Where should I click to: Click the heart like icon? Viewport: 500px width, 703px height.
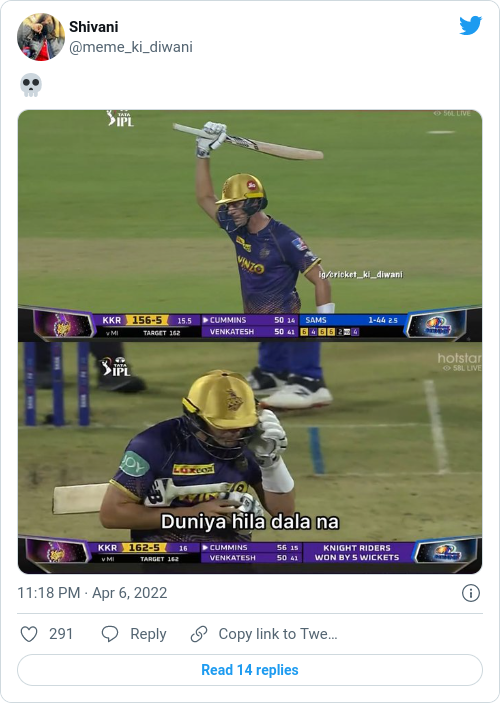29,634
